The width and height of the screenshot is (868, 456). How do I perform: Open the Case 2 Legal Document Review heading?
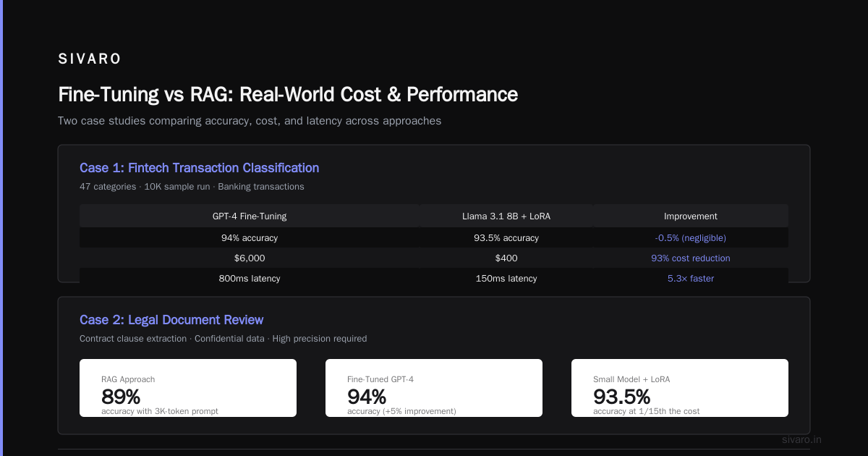tap(171, 320)
